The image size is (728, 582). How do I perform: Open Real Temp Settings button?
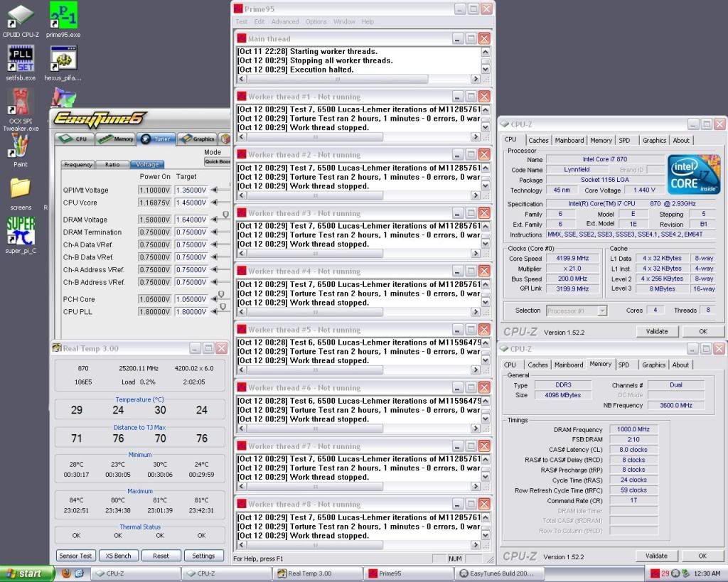point(203,556)
